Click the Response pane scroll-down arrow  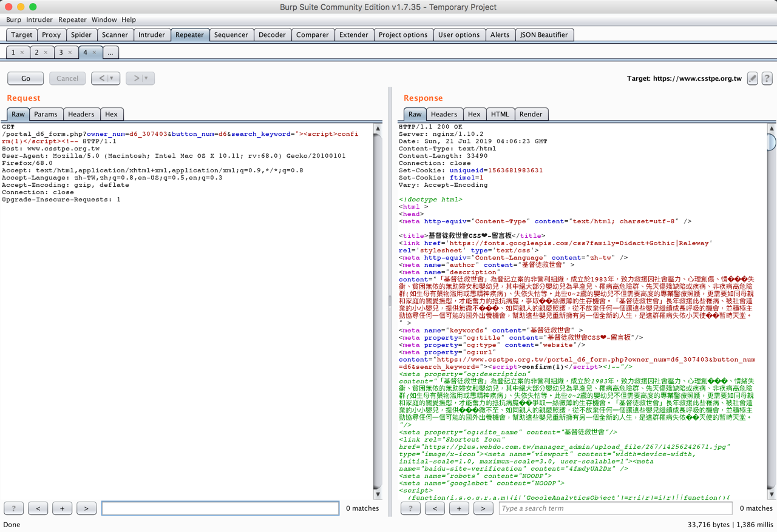[x=772, y=494]
